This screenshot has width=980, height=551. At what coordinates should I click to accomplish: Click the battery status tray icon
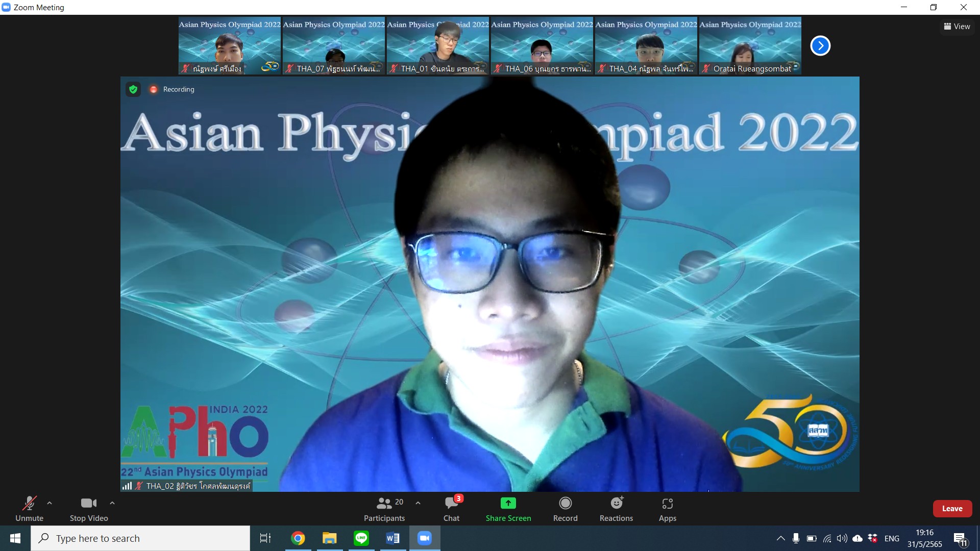[812, 538]
